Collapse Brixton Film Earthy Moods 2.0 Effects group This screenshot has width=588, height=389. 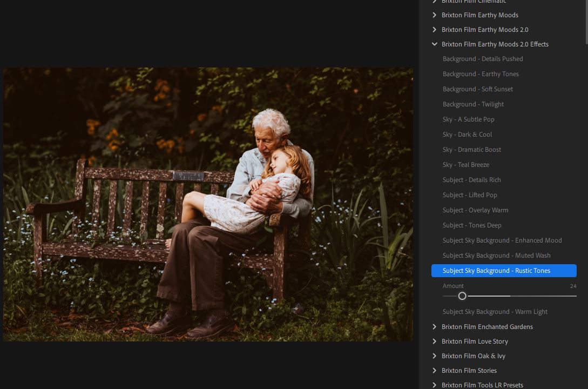(x=435, y=44)
